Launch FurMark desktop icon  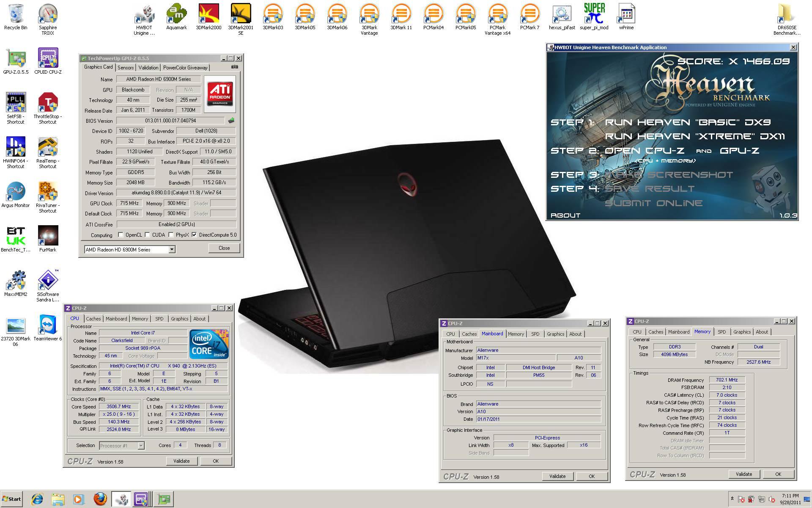[48, 239]
